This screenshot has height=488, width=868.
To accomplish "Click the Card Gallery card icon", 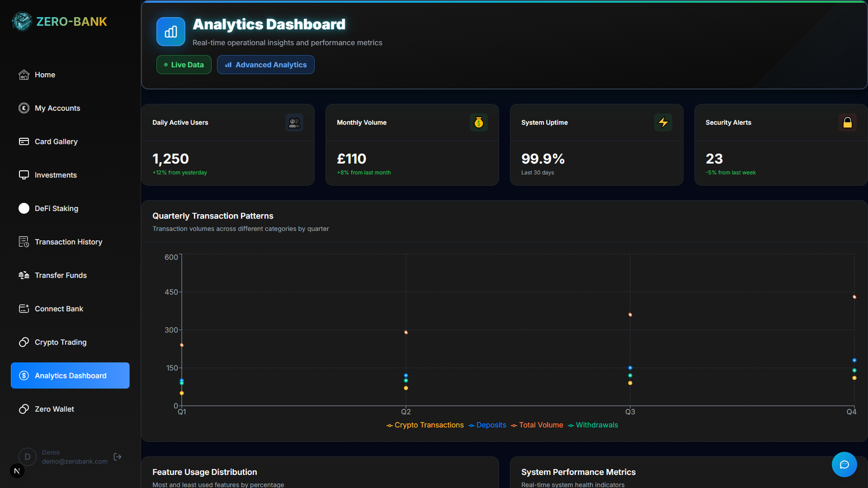I will click(24, 142).
